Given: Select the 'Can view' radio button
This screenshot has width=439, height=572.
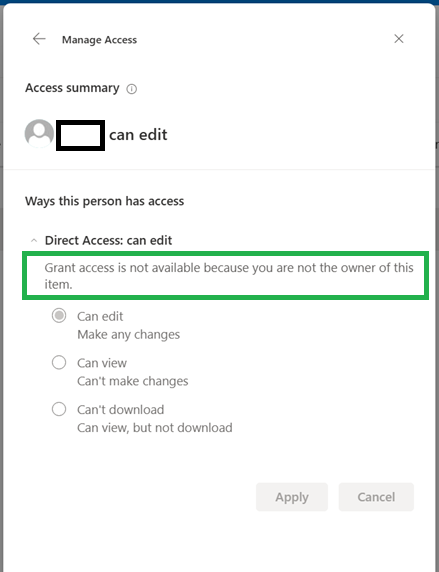Looking at the screenshot, I should coord(59,363).
